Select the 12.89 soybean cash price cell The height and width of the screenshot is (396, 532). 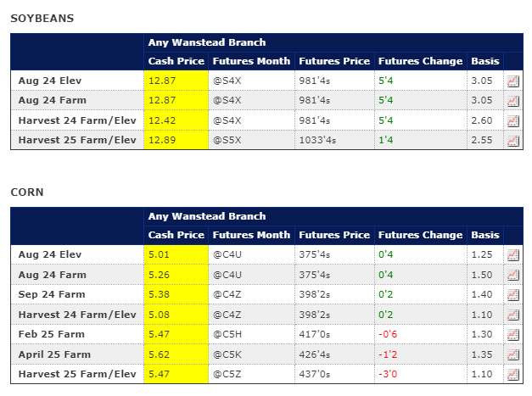click(x=176, y=140)
